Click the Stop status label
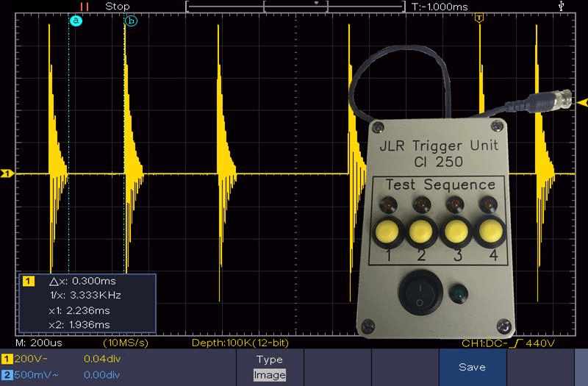 118,7
